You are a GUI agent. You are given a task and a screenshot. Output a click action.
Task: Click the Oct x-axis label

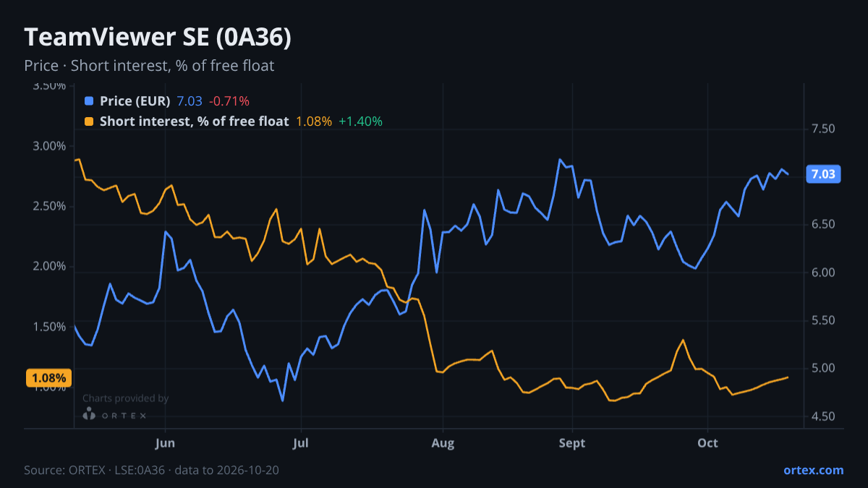point(707,443)
